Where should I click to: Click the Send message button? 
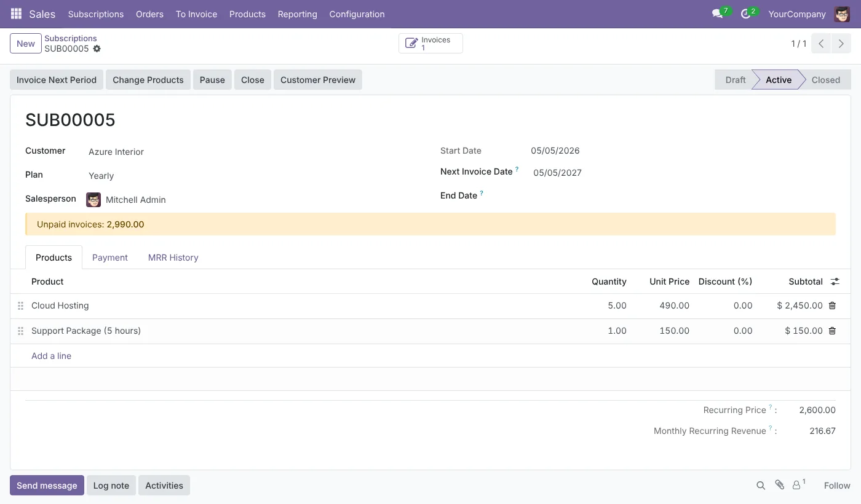pyautogui.click(x=47, y=486)
